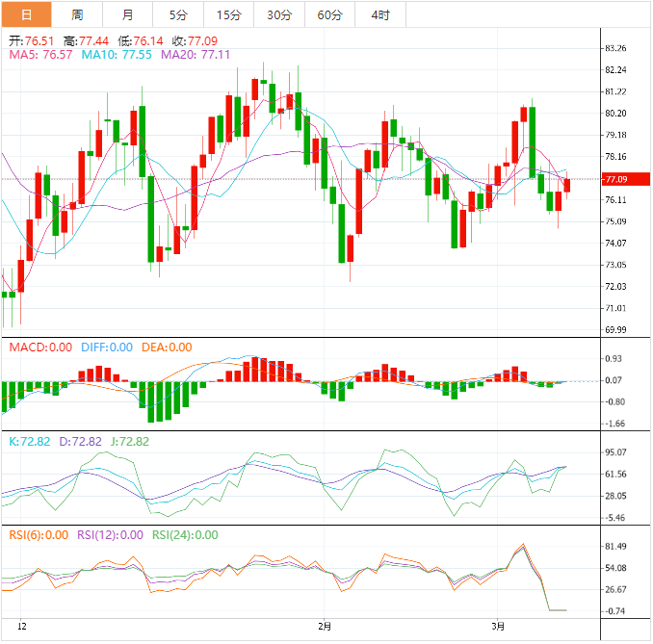Click the RSI(24) indicator label
Screen dimensions: 653x644
point(183,535)
